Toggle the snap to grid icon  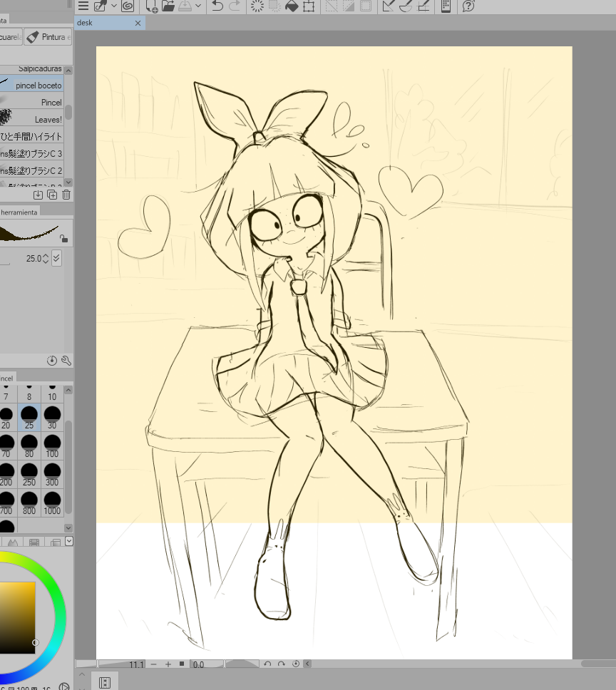[423, 6]
